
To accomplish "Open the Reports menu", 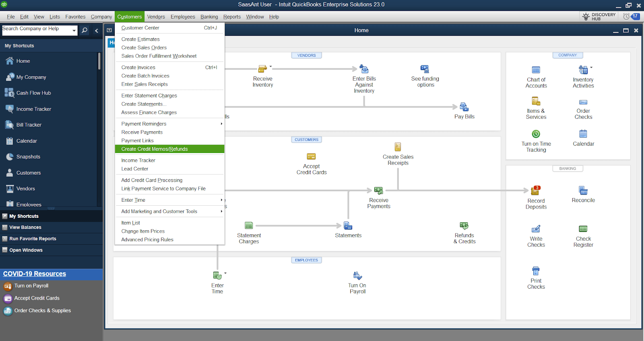I will point(232,17).
